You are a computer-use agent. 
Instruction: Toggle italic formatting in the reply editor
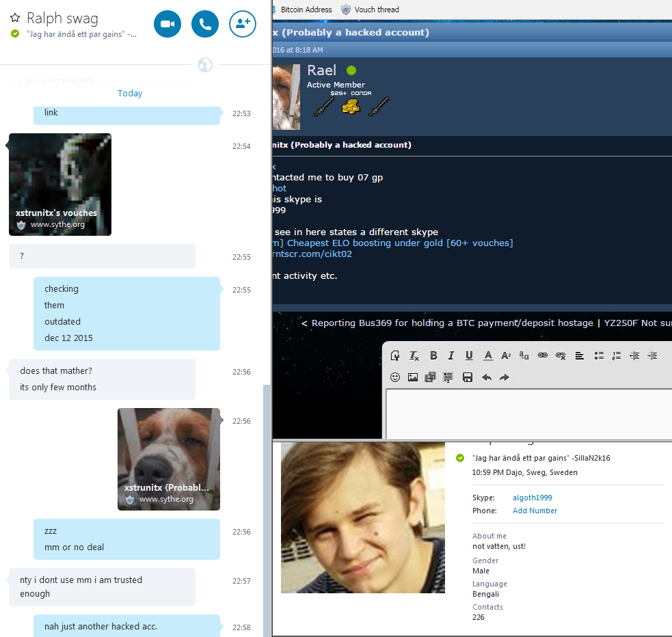pyautogui.click(x=451, y=355)
